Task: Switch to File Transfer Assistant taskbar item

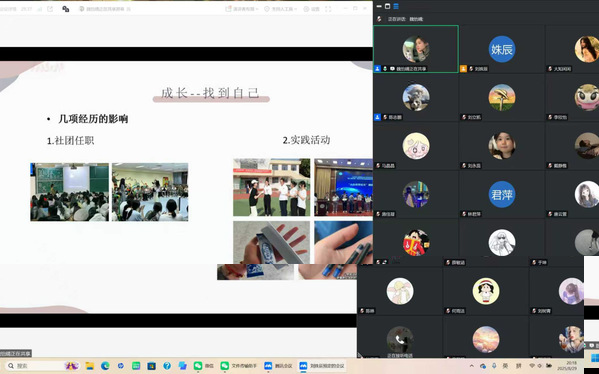Action: click(x=239, y=366)
